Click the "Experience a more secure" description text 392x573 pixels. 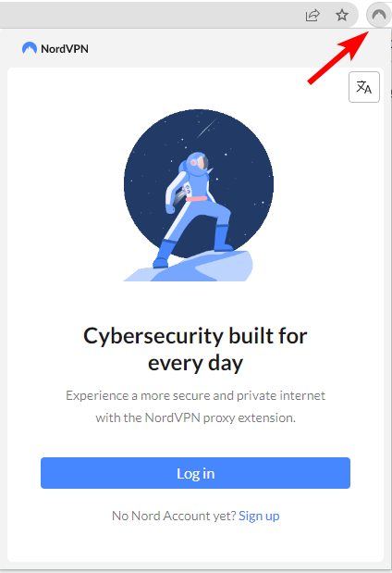[x=195, y=406]
